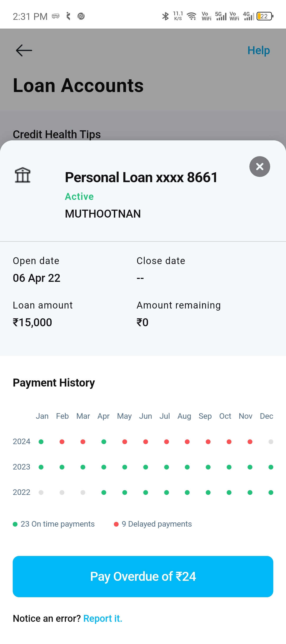Tap the 5G signal strength icon
286x644 pixels.
pos(221,16)
